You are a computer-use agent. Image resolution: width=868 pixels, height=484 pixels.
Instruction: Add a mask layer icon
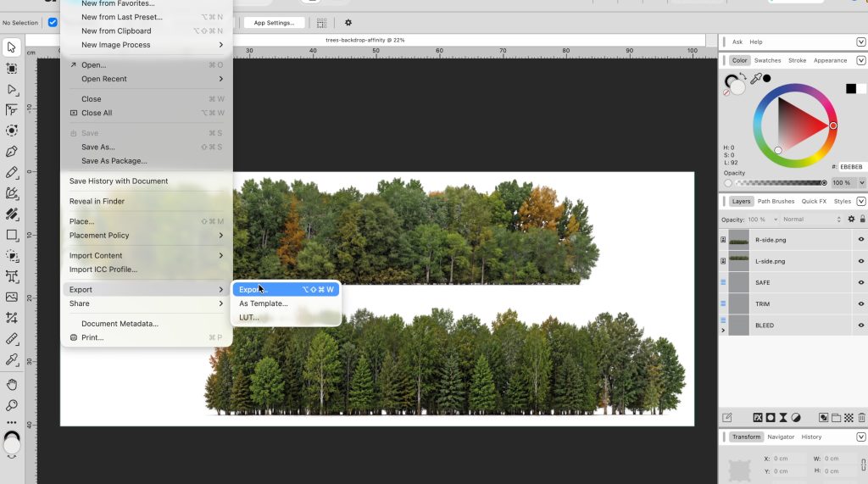(x=771, y=418)
